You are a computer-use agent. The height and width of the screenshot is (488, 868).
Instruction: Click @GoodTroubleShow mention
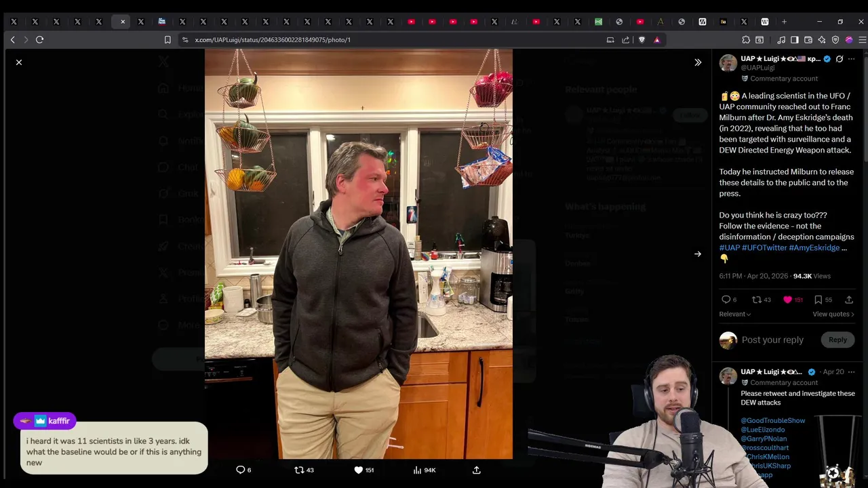773,421
